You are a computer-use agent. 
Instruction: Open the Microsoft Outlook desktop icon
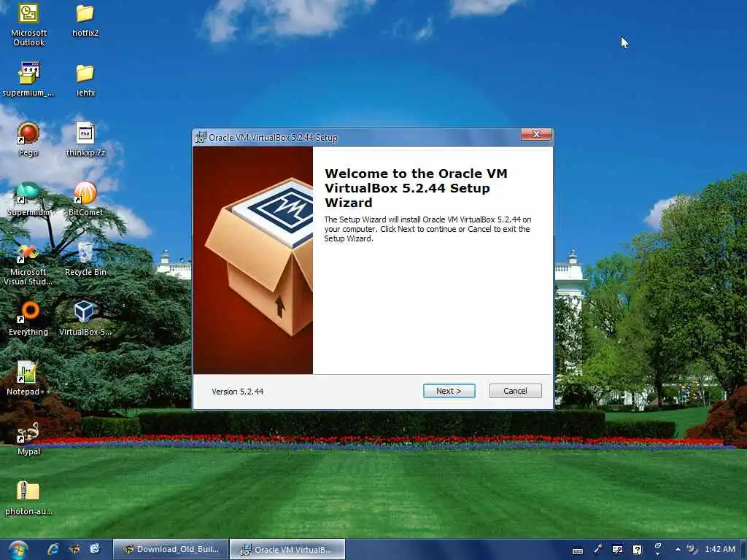tap(28, 24)
